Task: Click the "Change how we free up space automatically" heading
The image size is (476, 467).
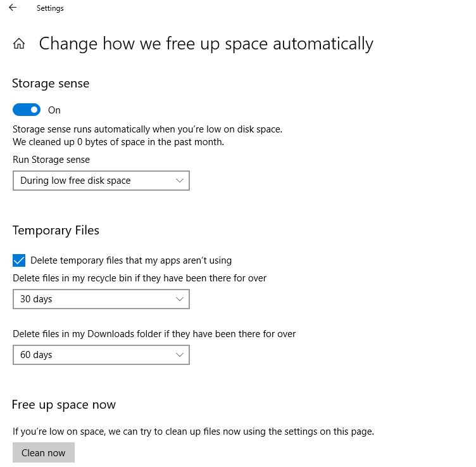Action: tap(206, 44)
